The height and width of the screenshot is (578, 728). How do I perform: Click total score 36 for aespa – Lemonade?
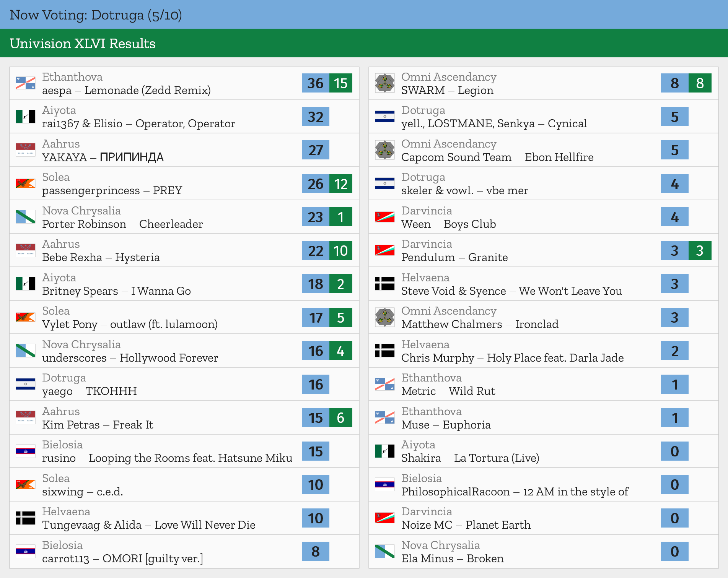tap(316, 83)
